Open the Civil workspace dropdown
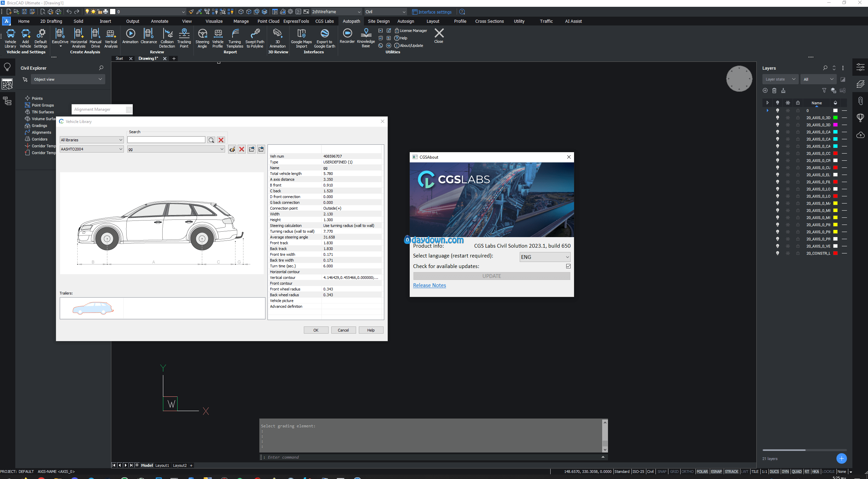The width and height of the screenshot is (868, 479). tap(385, 12)
